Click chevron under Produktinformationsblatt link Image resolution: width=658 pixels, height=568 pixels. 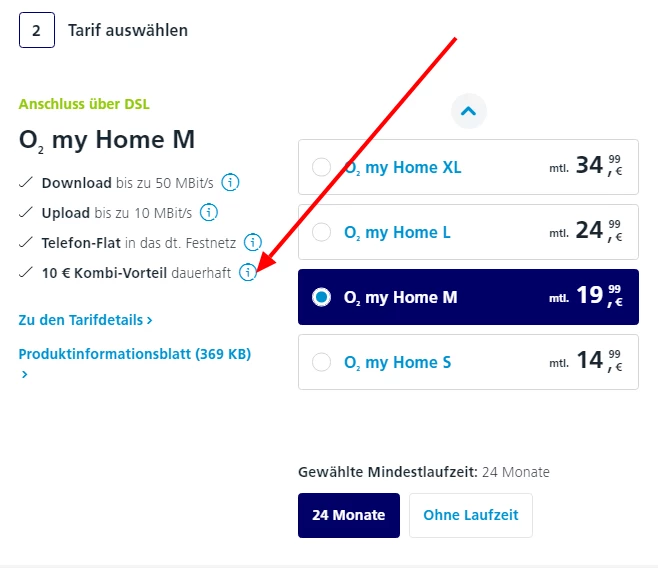24,374
